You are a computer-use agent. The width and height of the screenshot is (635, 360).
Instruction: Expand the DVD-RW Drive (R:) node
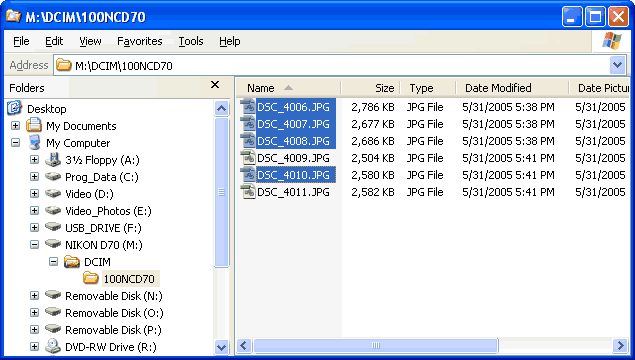pyautogui.click(x=34, y=347)
